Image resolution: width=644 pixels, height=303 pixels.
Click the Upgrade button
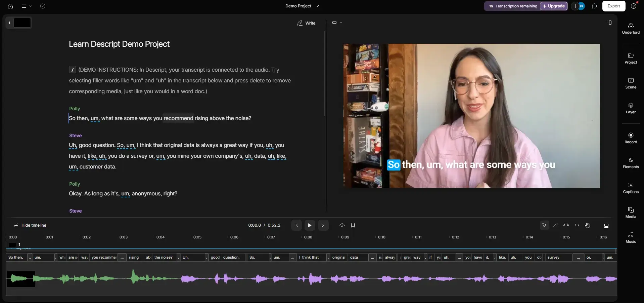(554, 6)
